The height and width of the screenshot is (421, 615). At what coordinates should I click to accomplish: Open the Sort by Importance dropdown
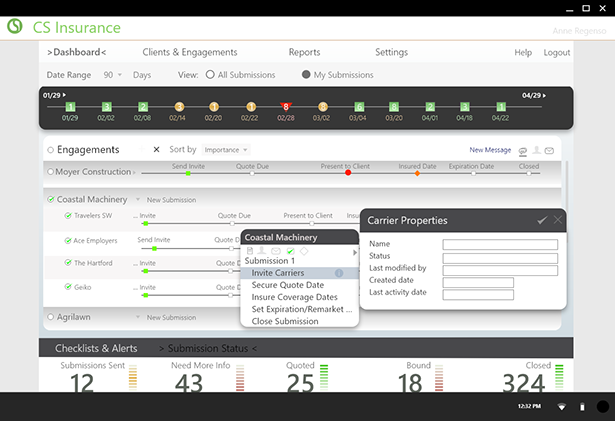point(225,150)
